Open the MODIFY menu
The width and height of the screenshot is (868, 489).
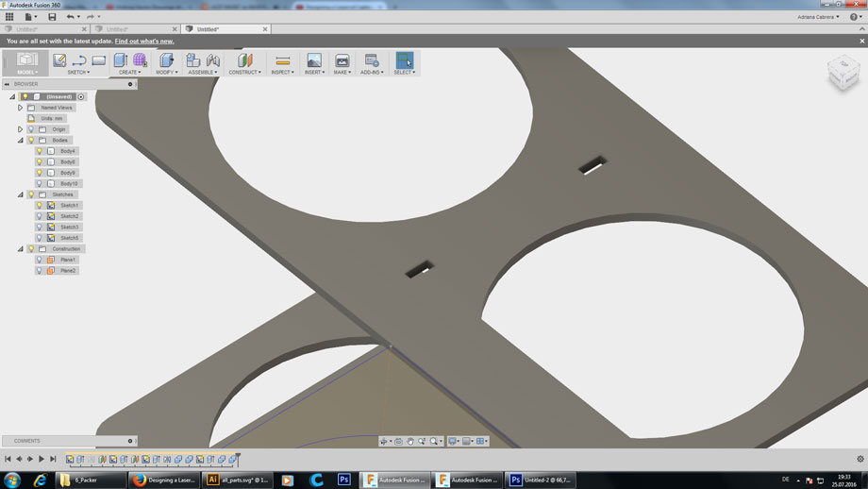[167, 73]
